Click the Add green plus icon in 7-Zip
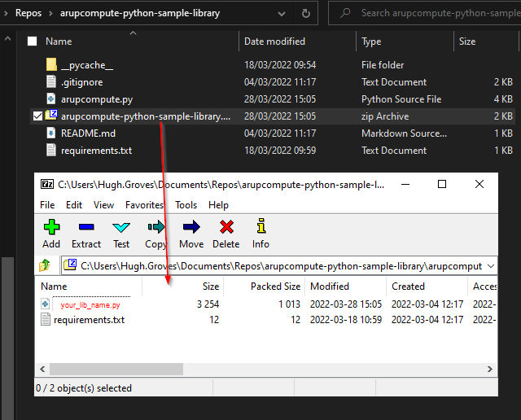Screen dimensions: 521x420 tap(51, 227)
